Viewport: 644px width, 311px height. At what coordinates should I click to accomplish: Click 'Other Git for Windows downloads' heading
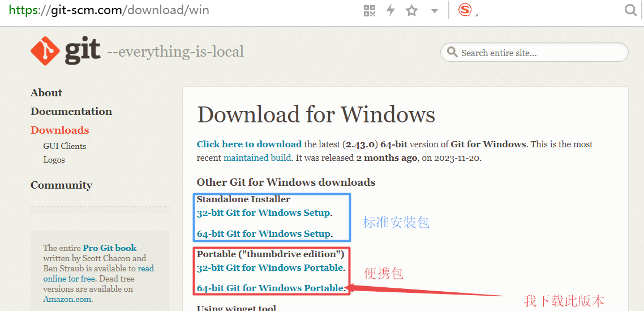(286, 182)
